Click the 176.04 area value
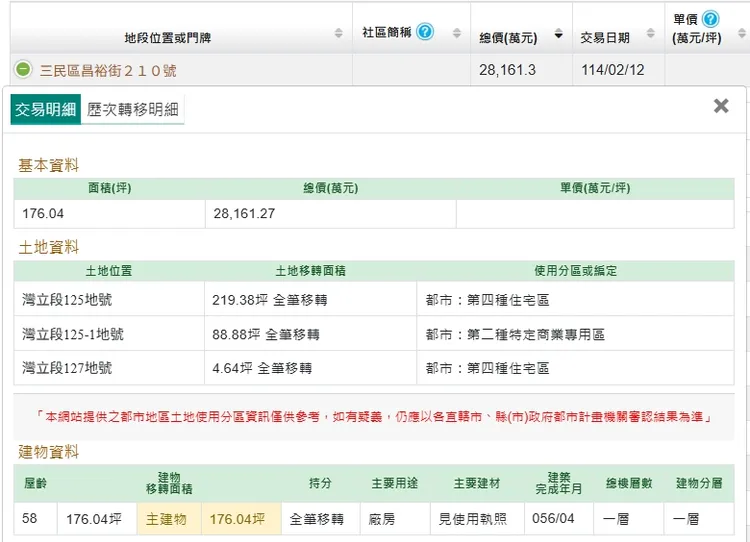This screenshot has width=750, height=542. pyautogui.click(x=43, y=213)
